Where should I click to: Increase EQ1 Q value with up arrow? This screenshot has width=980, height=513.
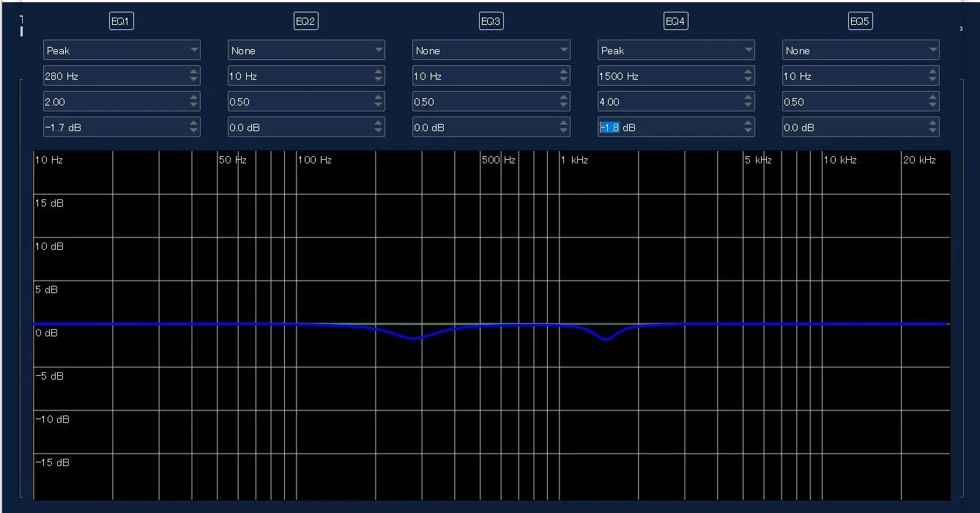(194, 97)
